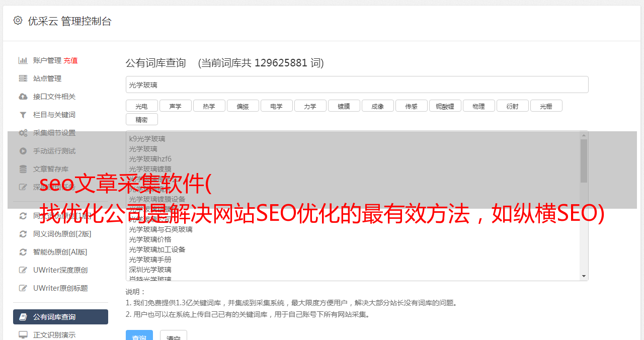This screenshot has width=644, height=340.
Task: Click into the 光学玻璃 keyword search field
Action: (x=357, y=84)
